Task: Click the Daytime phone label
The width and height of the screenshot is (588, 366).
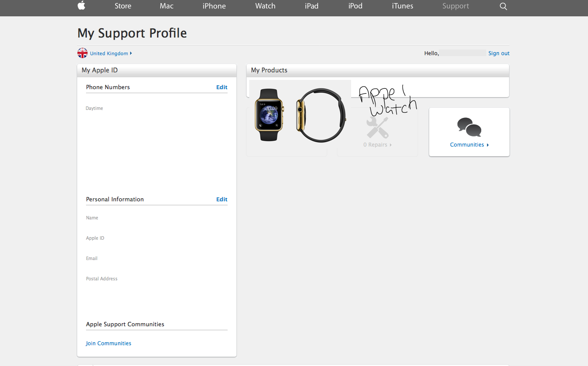Action: tap(94, 108)
